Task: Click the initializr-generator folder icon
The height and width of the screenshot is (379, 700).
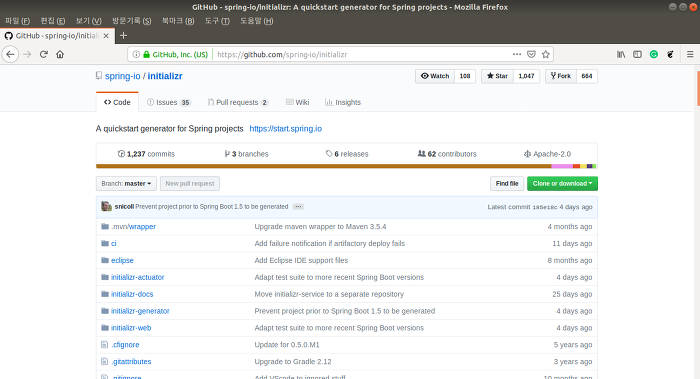Action: click(x=105, y=311)
